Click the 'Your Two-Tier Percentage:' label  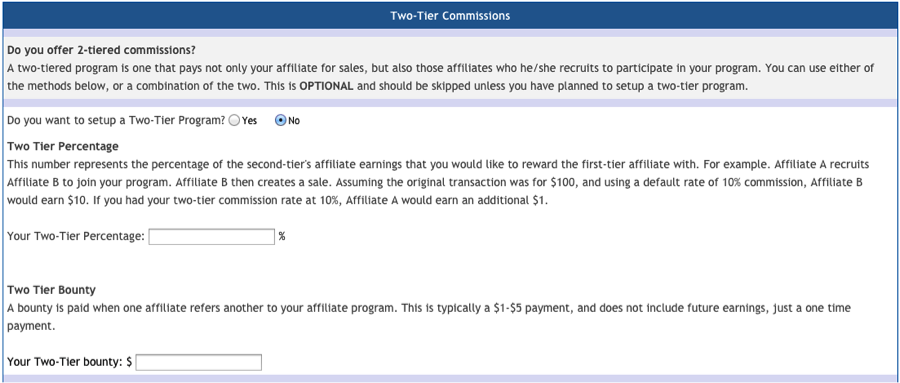76,236
